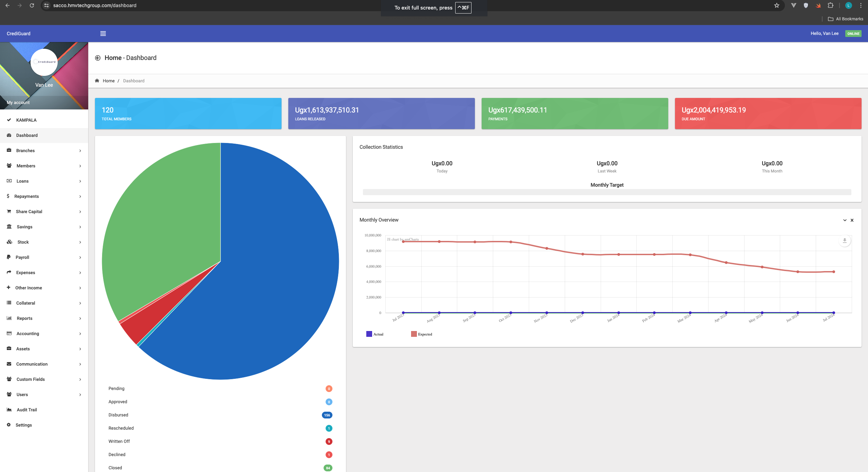This screenshot has width=868, height=472.
Task: Click the Home breadcrumb link
Action: (109, 81)
